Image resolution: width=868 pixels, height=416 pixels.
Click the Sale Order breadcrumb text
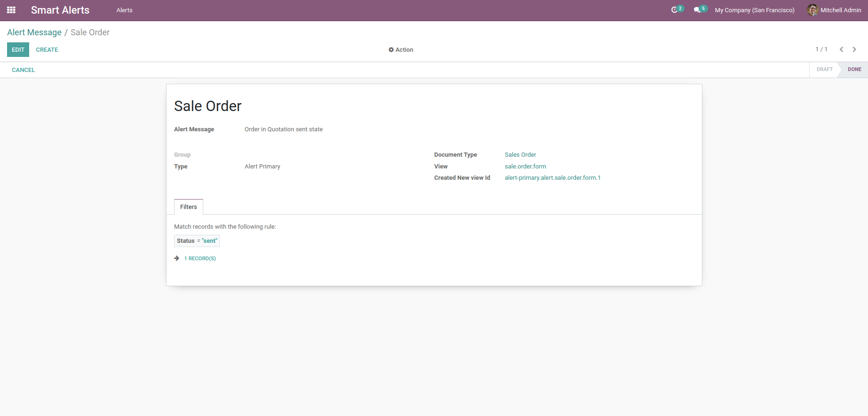[x=90, y=32]
